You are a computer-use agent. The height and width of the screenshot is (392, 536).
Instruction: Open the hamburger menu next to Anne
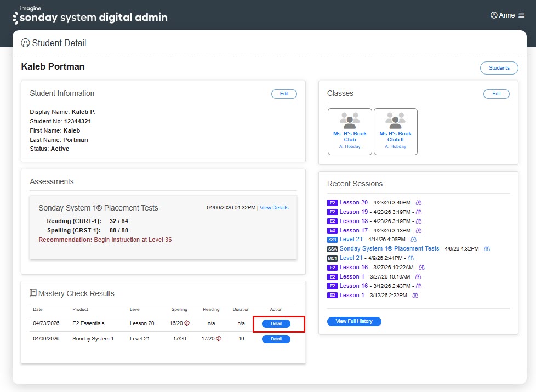521,15
